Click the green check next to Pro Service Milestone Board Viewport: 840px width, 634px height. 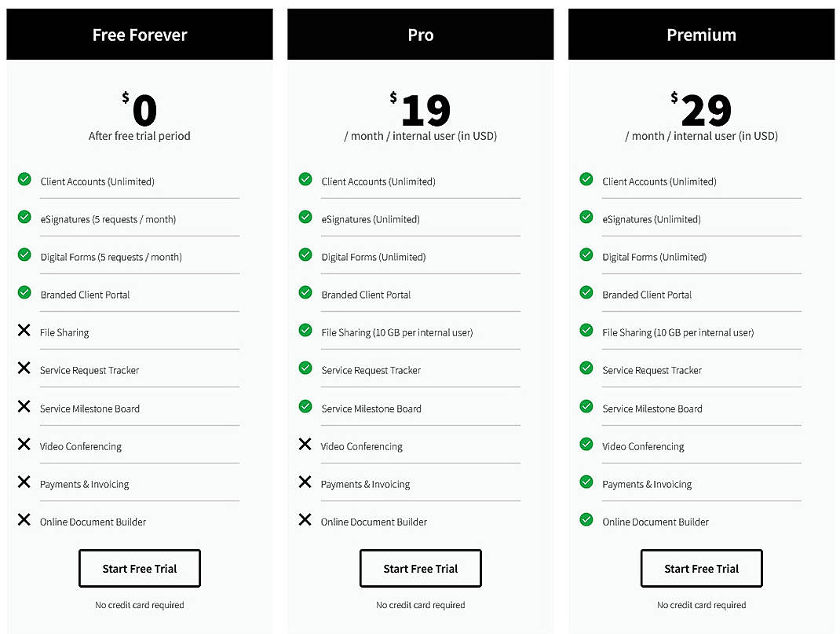pyautogui.click(x=305, y=406)
